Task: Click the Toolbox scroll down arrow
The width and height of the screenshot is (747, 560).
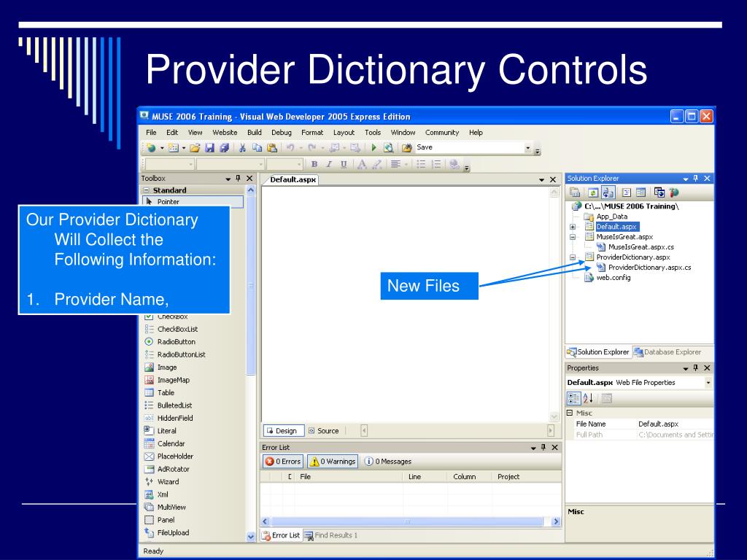Action: tap(251, 537)
